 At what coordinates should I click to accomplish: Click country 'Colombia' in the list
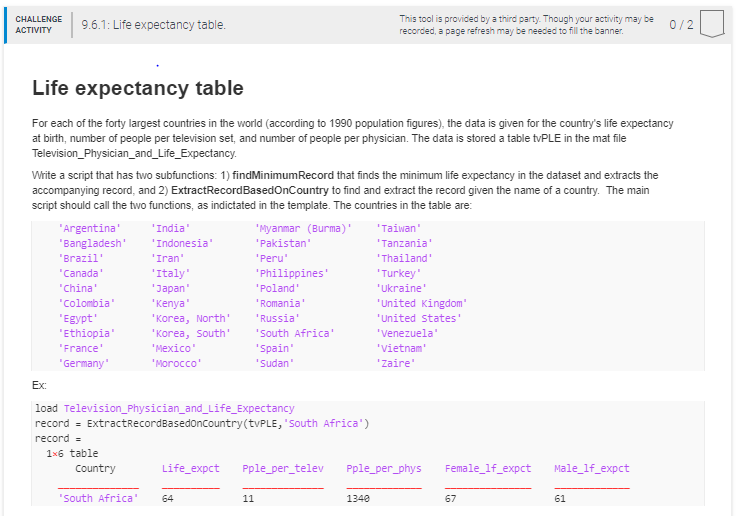(87, 304)
